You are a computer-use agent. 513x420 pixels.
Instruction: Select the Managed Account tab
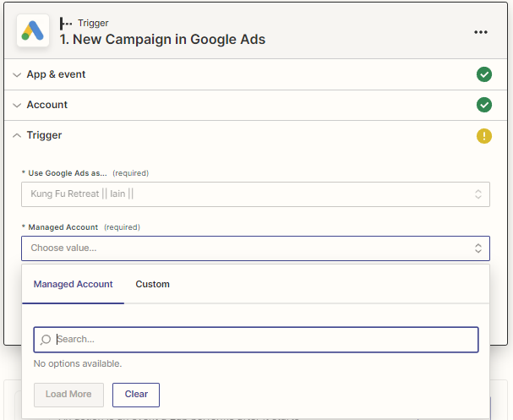[x=73, y=284]
